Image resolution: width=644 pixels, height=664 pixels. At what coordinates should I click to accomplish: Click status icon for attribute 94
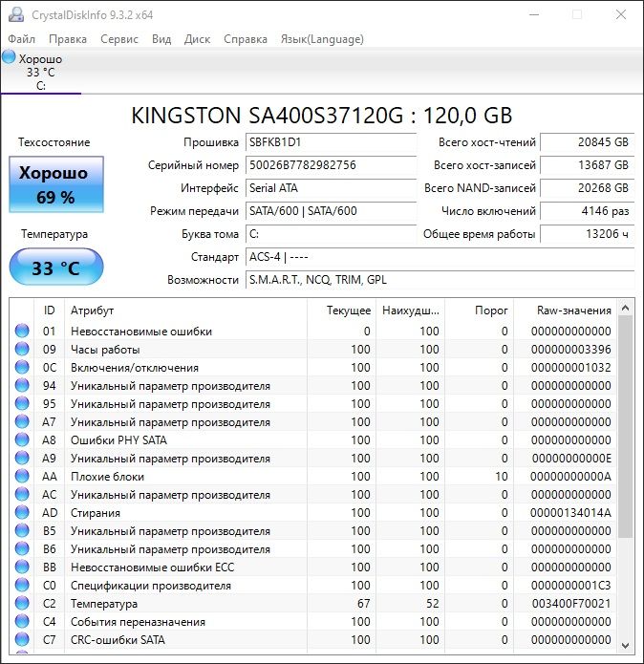point(22,385)
